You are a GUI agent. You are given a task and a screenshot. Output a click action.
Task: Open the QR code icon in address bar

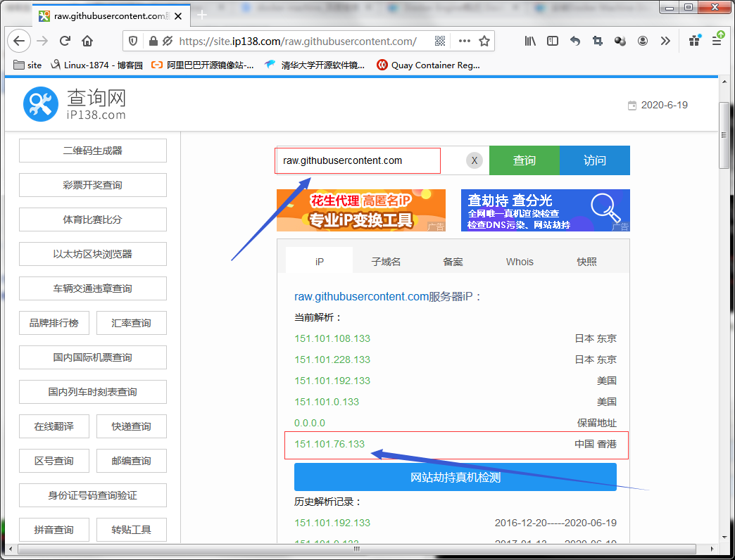pyautogui.click(x=440, y=41)
